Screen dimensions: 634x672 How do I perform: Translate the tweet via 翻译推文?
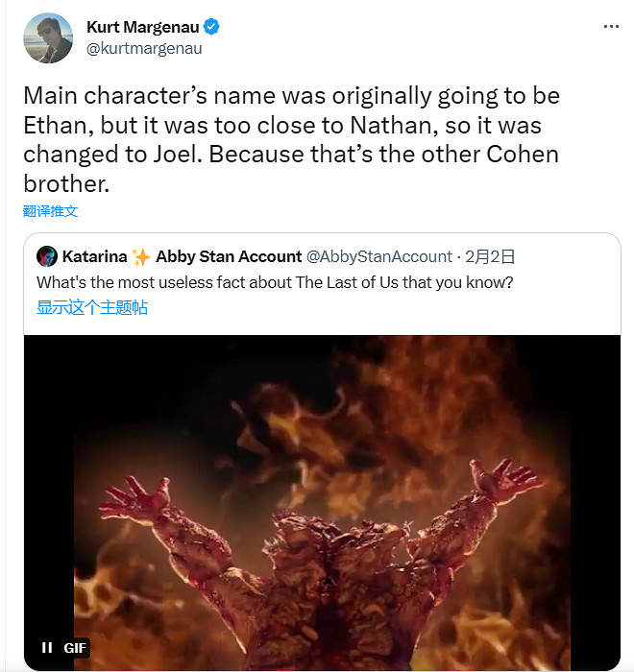(50, 211)
